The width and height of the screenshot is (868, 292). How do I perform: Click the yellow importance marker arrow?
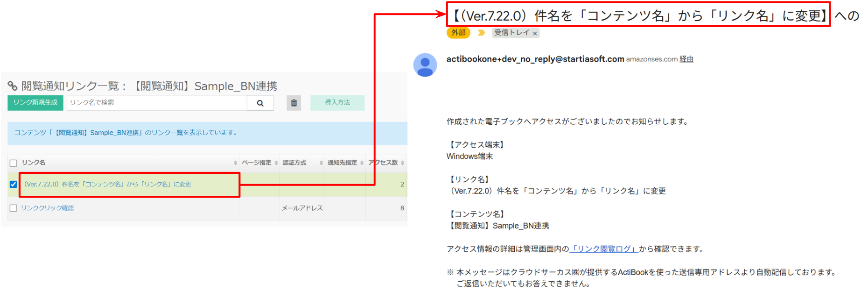481,33
